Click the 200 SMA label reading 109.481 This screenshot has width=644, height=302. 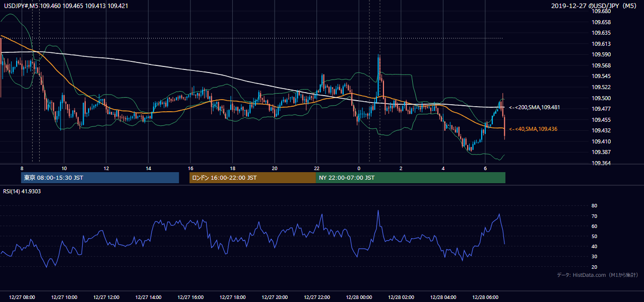pyautogui.click(x=535, y=108)
